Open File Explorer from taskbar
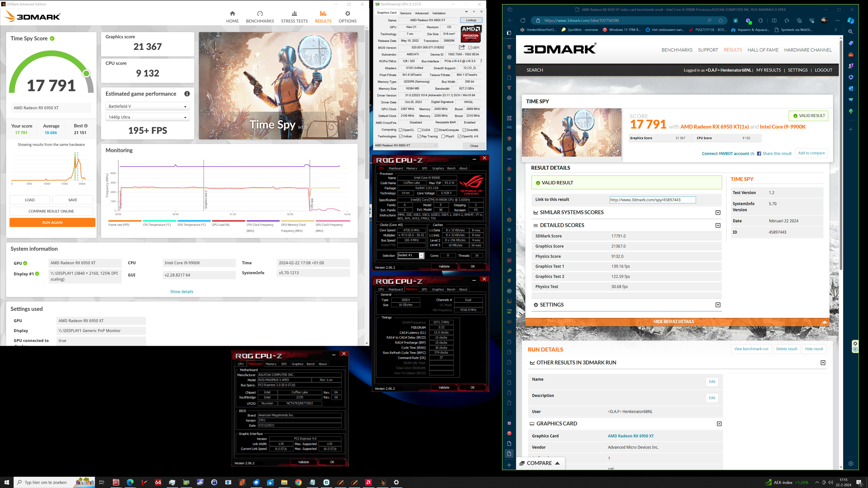 point(284,482)
